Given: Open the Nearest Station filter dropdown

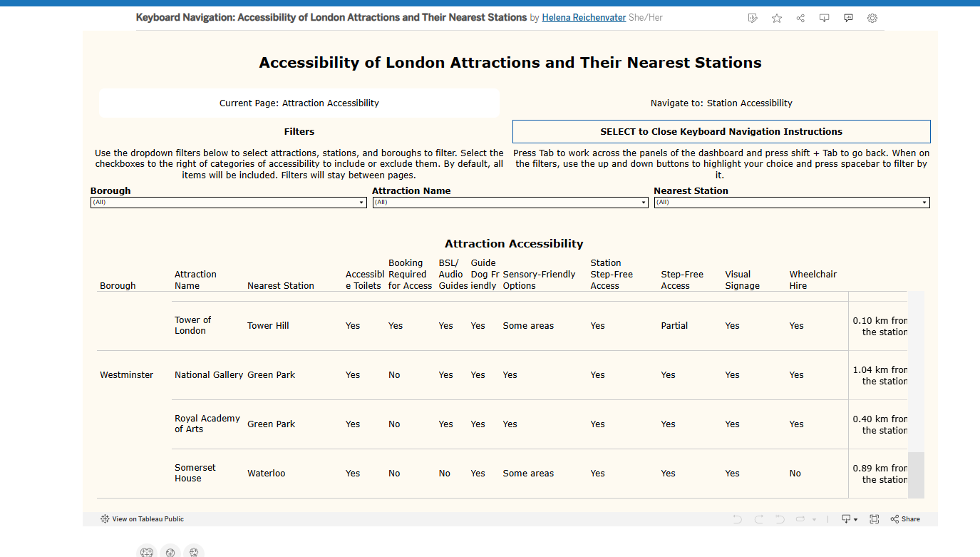Looking at the screenshot, I should [x=792, y=203].
